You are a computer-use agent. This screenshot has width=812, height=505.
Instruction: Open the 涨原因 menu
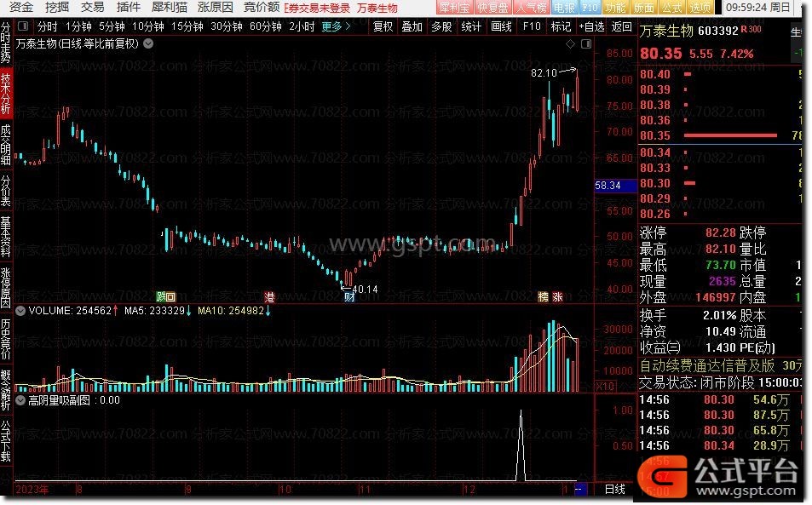[216, 8]
